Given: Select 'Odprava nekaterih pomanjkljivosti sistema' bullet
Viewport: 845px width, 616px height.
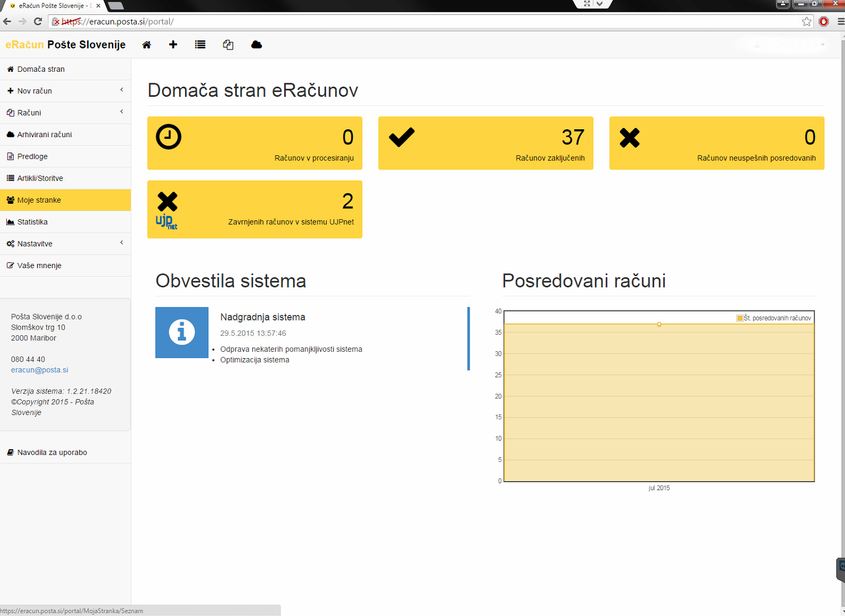Looking at the screenshot, I should pos(291,349).
